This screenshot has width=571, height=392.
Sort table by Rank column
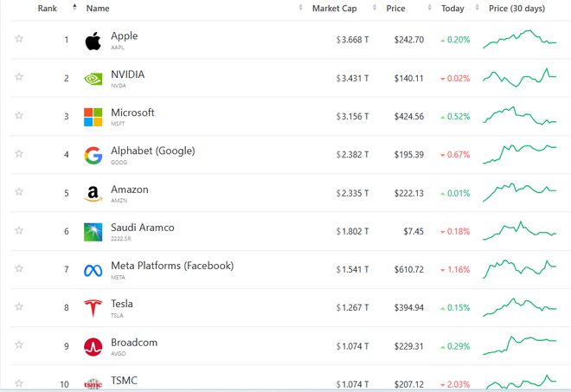click(48, 9)
